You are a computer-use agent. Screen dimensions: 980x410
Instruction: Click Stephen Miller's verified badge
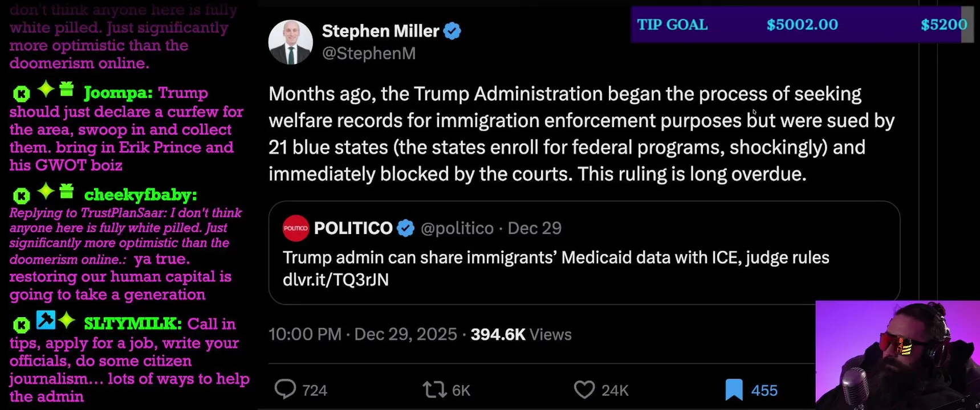(452, 31)
